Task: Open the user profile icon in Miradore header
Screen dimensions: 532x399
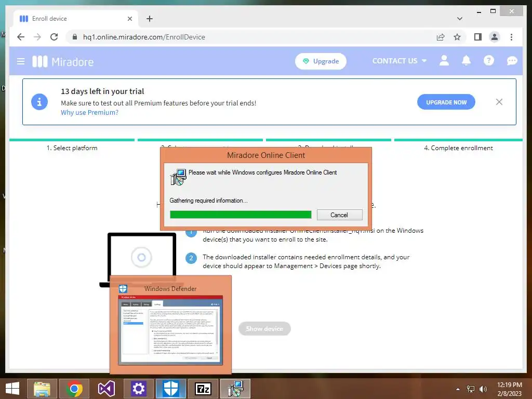Action: point(444,61)
